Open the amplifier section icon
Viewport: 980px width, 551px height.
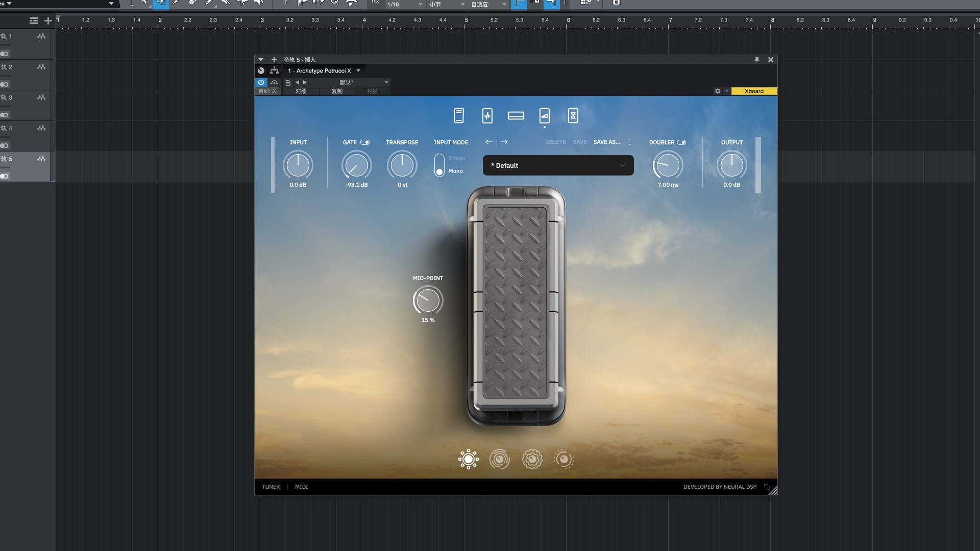[x=516, y=116]
